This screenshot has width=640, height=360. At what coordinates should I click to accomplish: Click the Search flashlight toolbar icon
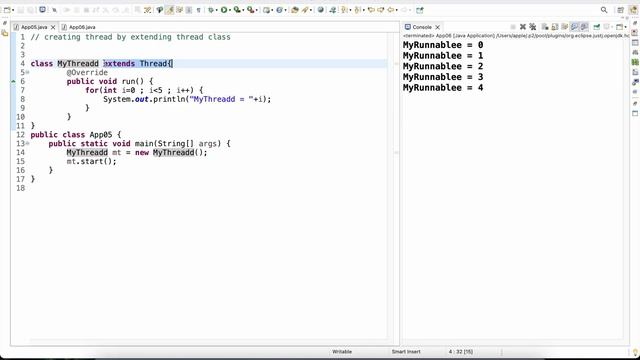(x=304, y=10)
